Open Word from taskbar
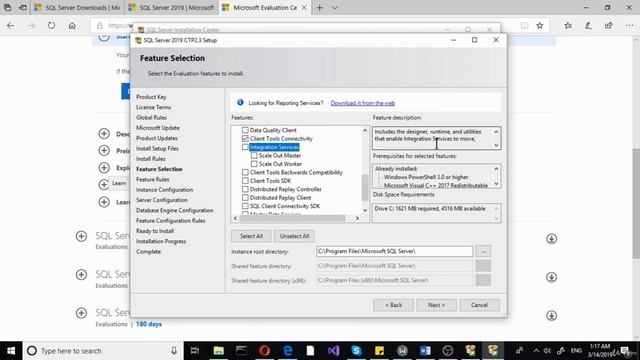 (x=425, y=351)
